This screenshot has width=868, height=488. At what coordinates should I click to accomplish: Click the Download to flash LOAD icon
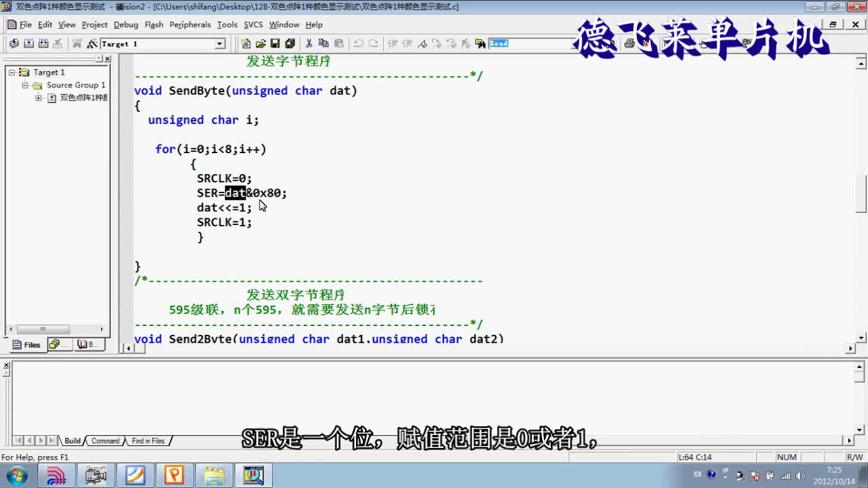point(77,43)
